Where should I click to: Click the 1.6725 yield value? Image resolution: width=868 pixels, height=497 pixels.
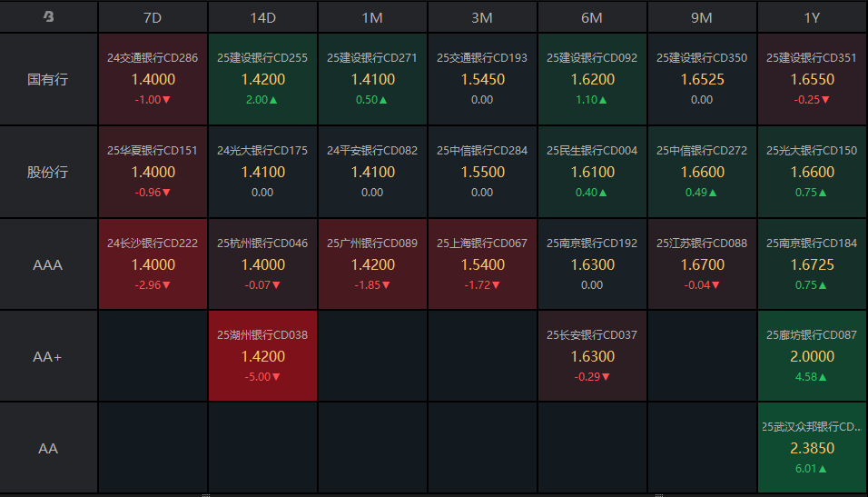click(812, 264)
